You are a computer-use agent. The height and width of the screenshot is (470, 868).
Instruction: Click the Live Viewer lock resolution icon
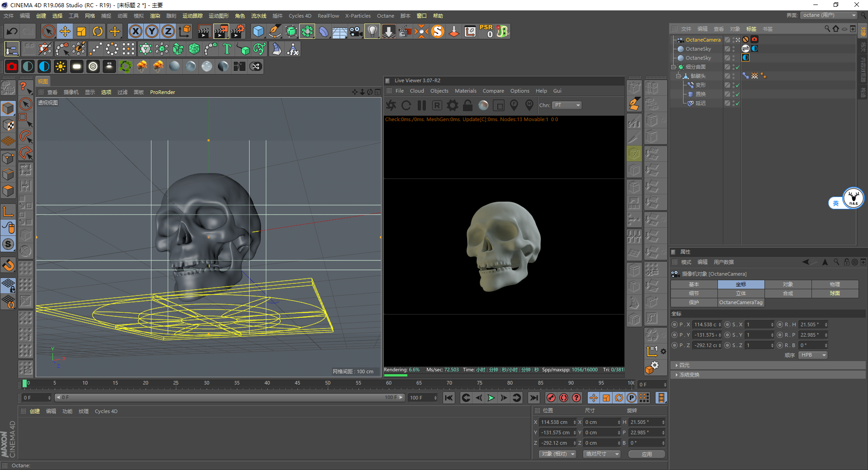tap(467, 105)
